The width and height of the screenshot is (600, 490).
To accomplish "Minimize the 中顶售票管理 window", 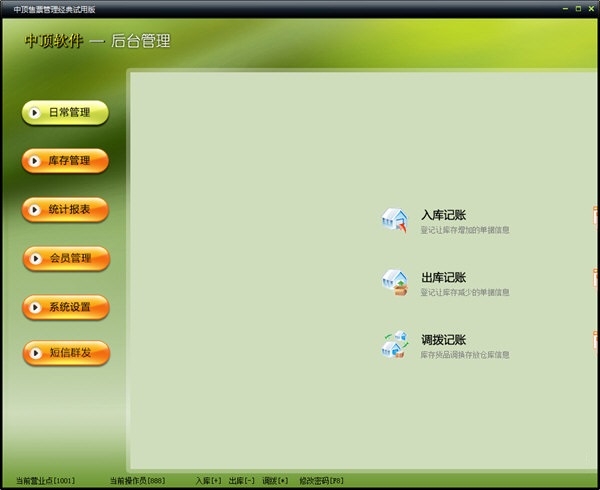I will click(x=565, y=8).
